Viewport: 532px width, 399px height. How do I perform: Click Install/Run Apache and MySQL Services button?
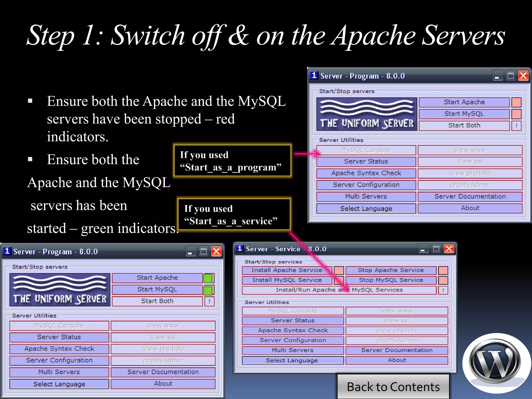pos(339,290)
